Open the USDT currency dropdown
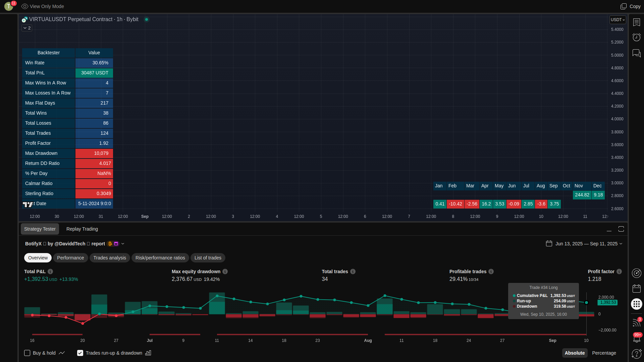The height and width of the screenshot is (362, 644). click(618, 20)
